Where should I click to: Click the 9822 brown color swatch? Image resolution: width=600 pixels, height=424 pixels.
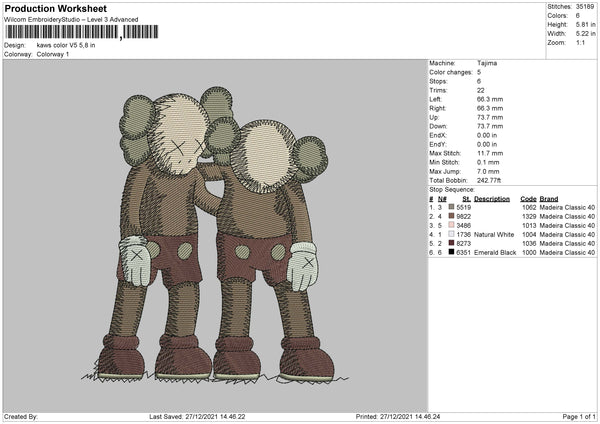pos(451,216)
